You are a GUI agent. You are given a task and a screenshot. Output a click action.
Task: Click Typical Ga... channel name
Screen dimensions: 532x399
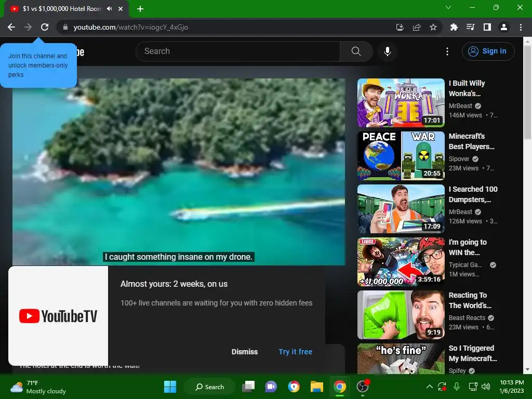click(x=465, y=264)
